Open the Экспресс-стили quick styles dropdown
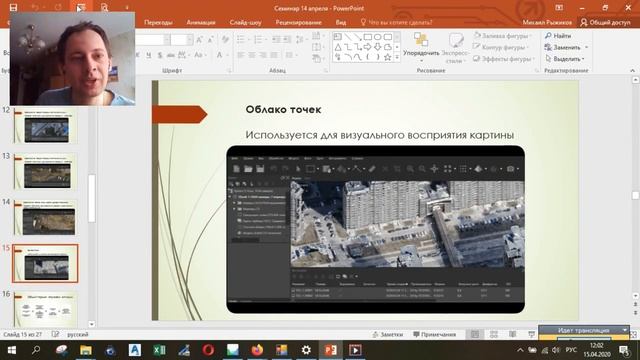Image resolution: width=640 pixels, height=360 pixels. tap(456, 48)
